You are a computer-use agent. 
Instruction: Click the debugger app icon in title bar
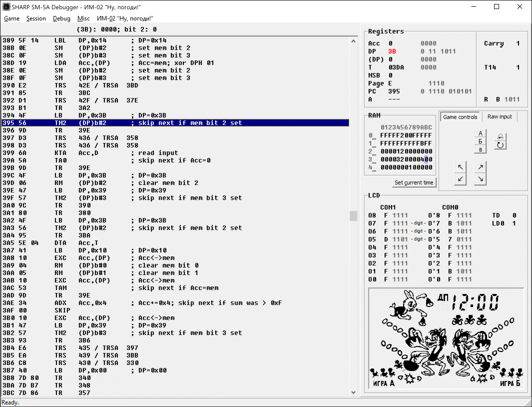[6, 7]
